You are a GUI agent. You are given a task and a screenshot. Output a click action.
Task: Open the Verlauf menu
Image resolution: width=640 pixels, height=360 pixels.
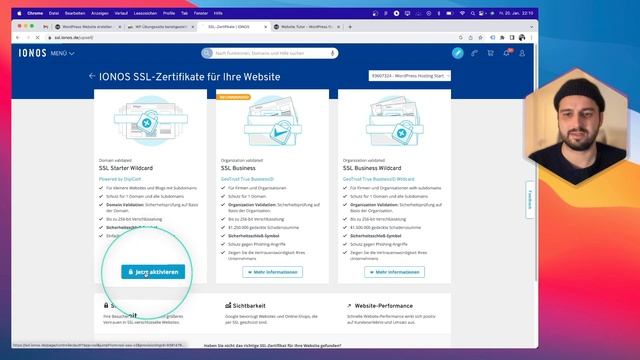tap(121, 13)
